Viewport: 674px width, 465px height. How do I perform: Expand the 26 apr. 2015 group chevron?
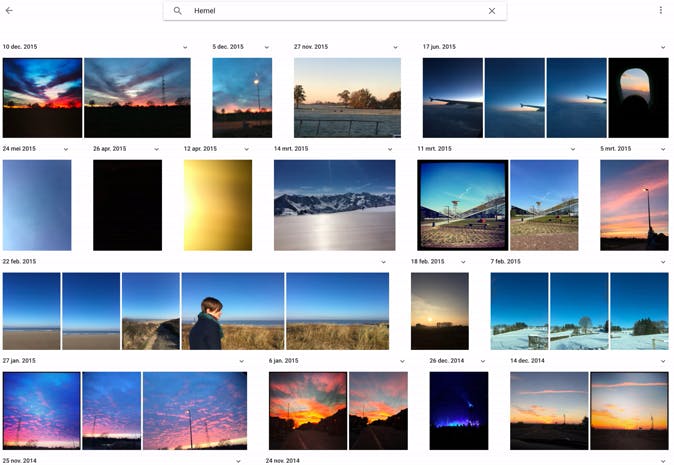click(x=156, y=149)
